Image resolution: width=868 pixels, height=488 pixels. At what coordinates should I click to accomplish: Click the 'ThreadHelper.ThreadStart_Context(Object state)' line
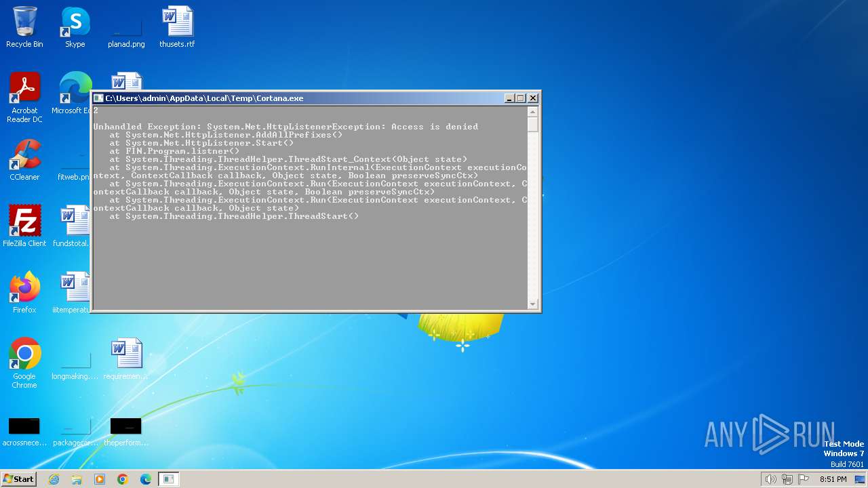288,159
